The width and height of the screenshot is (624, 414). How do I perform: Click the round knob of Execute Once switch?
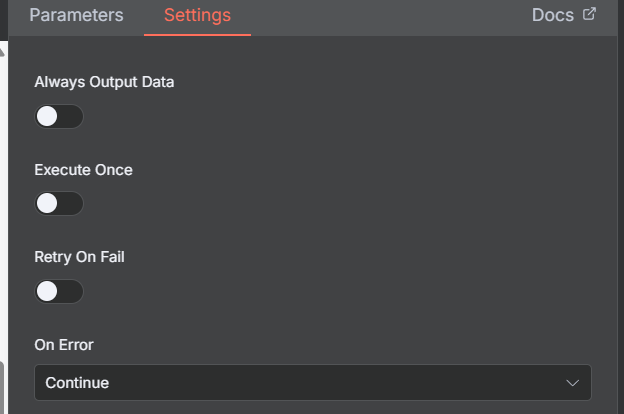tap(47, 204)
